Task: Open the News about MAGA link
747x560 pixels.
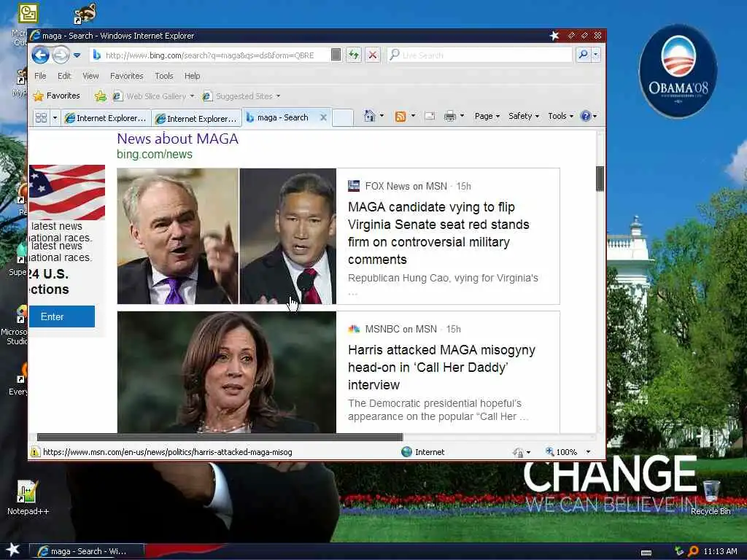Action: point(177,139)
